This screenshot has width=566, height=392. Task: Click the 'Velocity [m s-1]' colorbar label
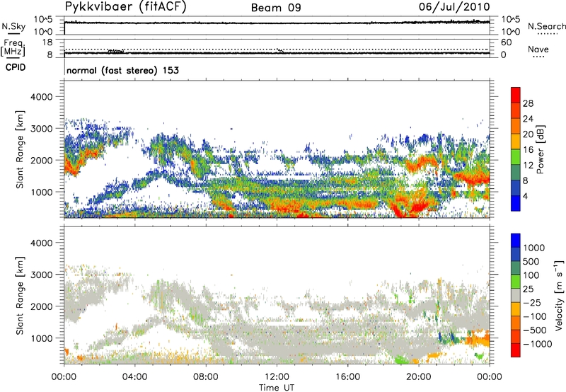559,295
